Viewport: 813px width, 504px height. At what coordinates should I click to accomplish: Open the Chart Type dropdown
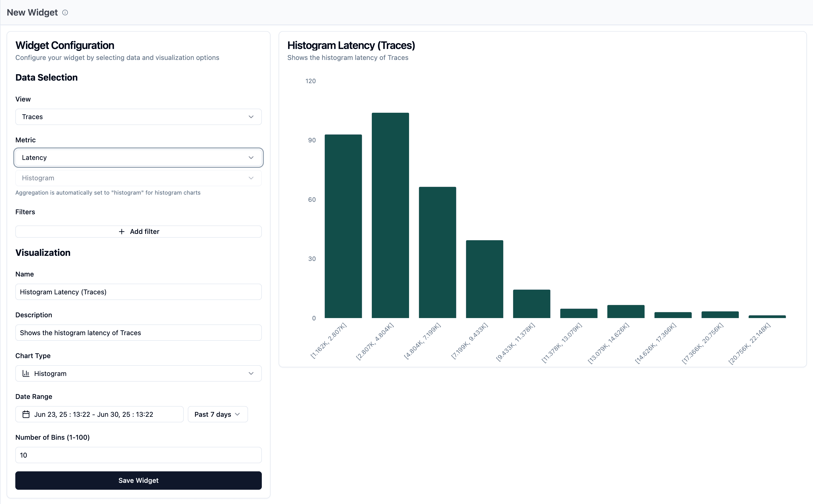[x=138, y=373]
